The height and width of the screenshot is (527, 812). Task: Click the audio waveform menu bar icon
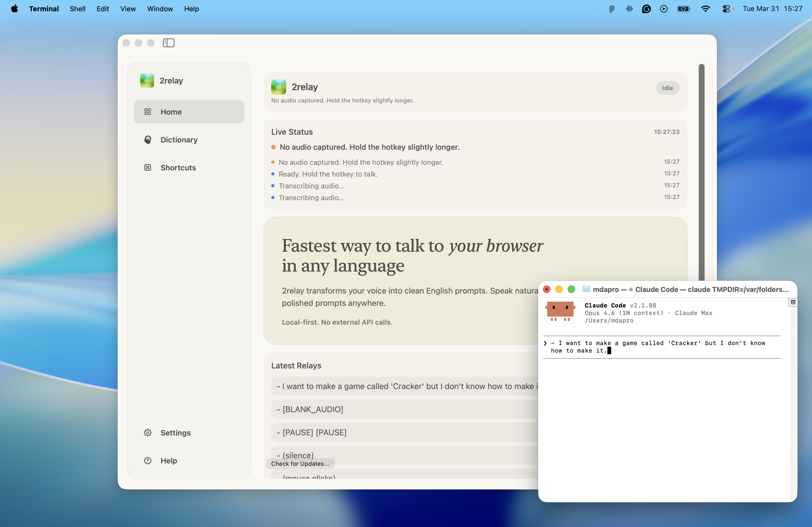coord(629,9)
